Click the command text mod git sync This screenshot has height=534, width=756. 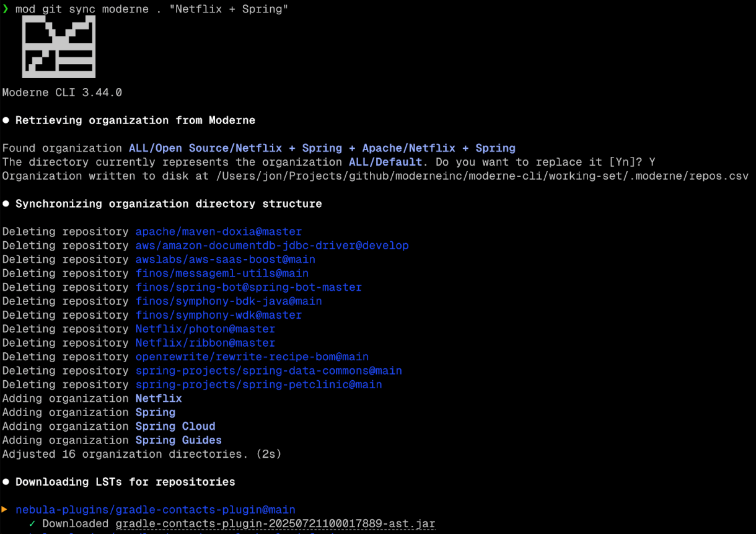point(55,9)
